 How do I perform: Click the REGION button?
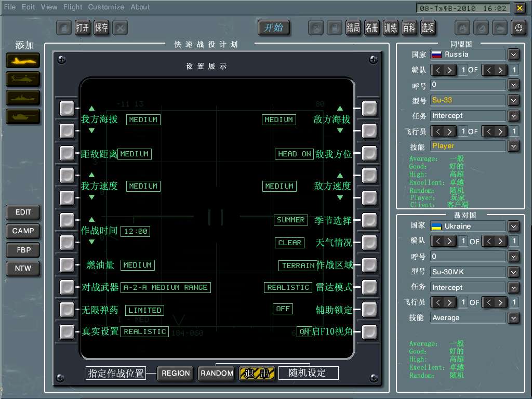176,373
